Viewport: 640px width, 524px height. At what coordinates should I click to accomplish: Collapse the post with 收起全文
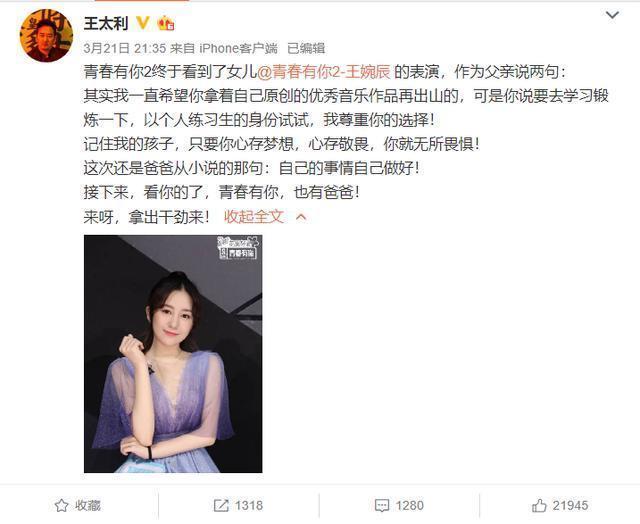253,217
